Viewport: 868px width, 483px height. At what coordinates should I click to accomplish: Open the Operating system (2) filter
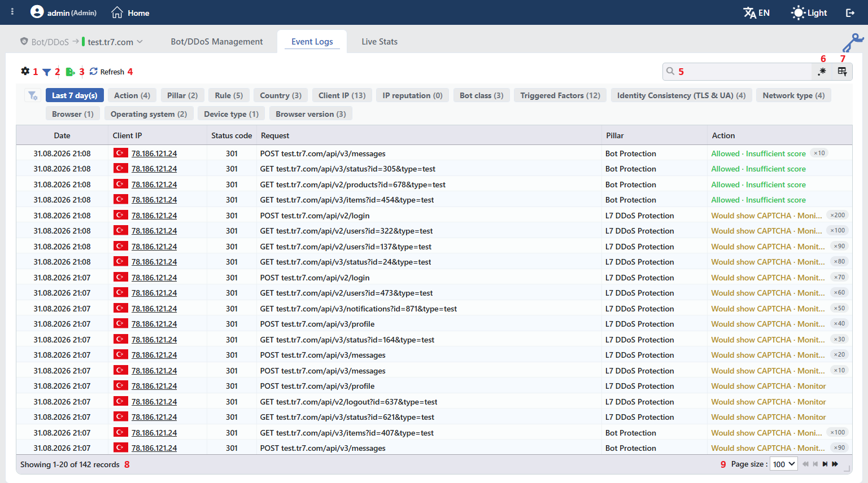(x=149, y=114)
